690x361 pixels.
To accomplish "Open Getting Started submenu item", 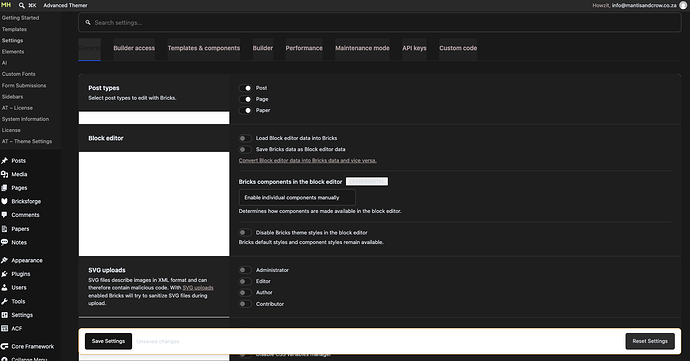I will click(20, 18).
